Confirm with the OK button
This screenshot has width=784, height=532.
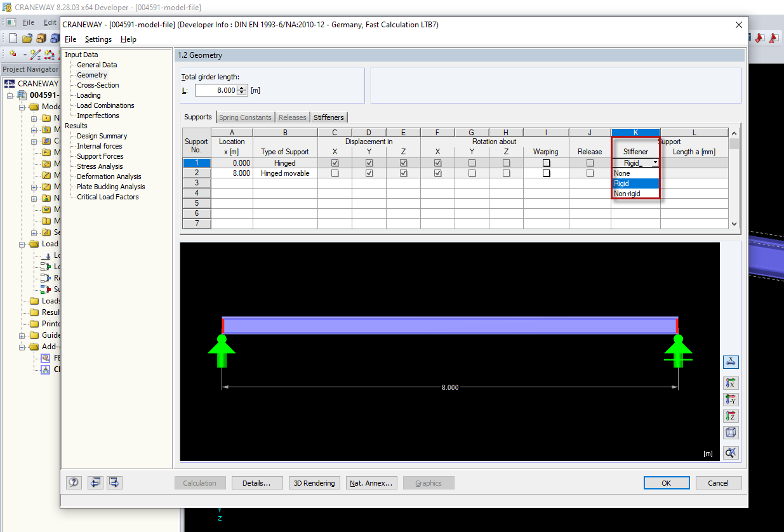(667, 483)
